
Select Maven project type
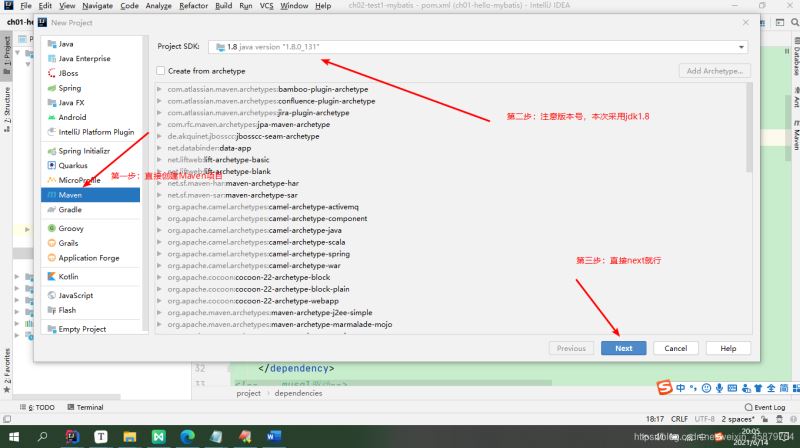pyautogui.click(x=91, y=195)
